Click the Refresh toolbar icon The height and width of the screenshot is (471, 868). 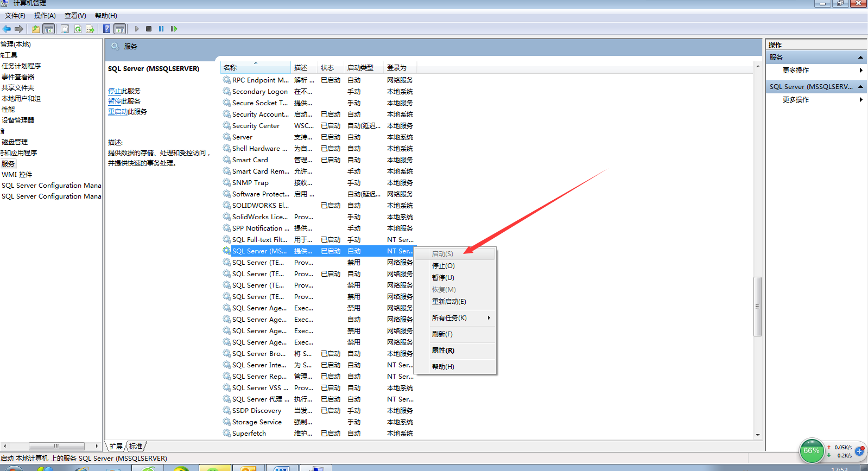coord(78,29)
